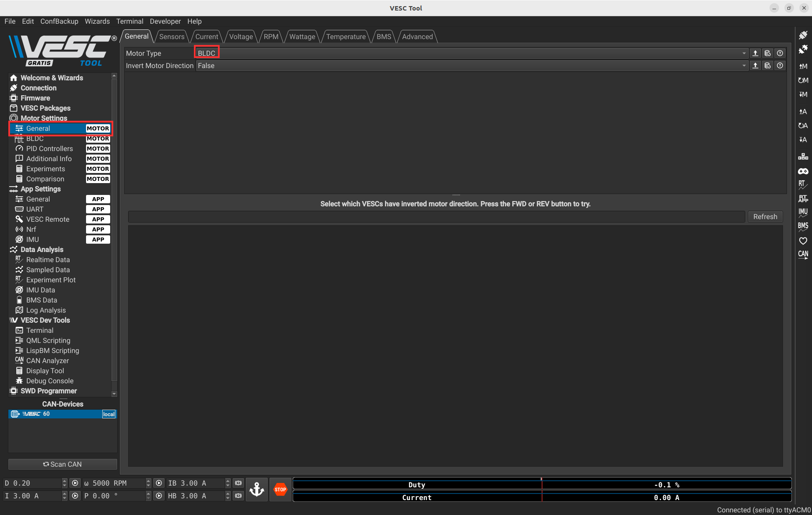Open Welcome & Wizards page
Screen dimensions: 812x515
(x=52, y=78)
